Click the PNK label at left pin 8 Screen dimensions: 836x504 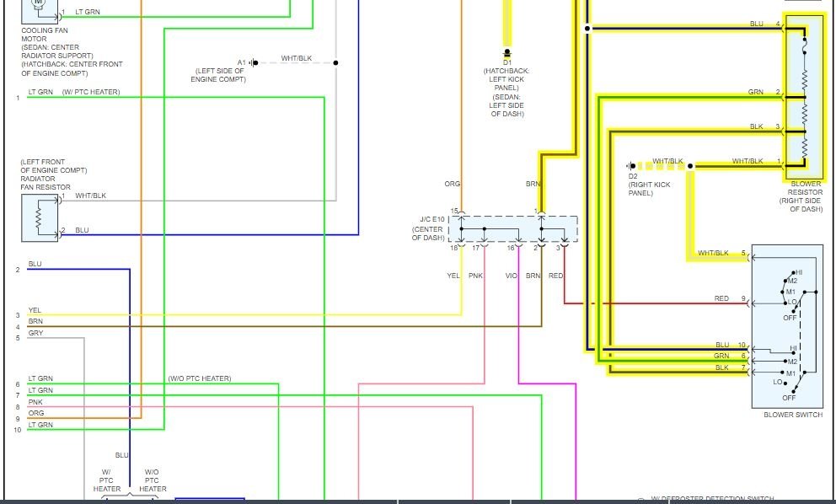pos(35,402)
